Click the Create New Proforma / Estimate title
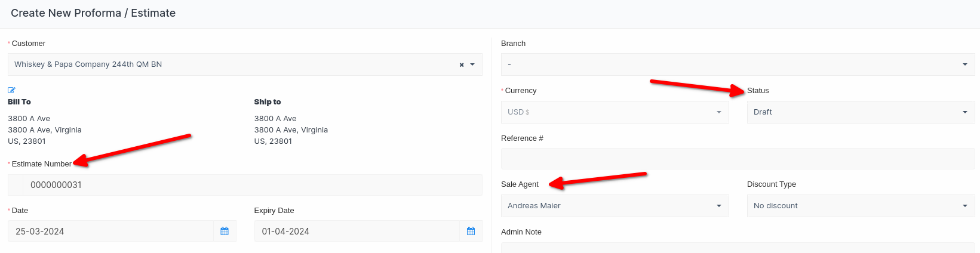Viewport: 980px width, 253px height. tap(93, 13)
